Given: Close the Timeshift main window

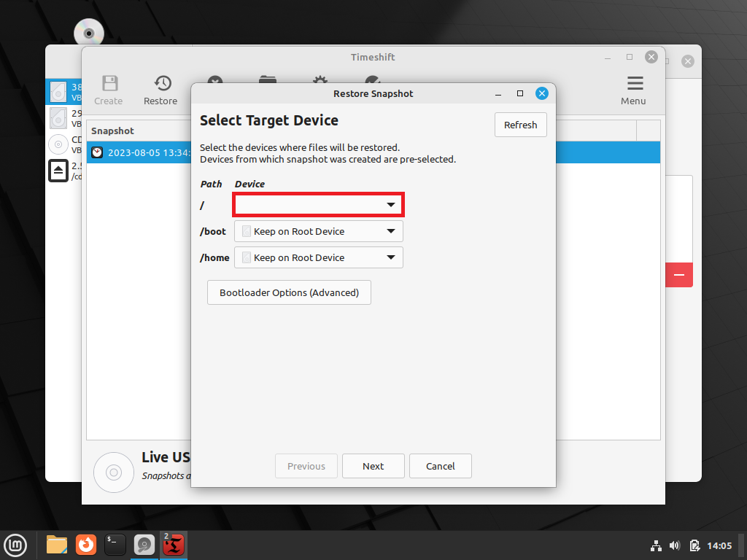Looking at the screenshot, I should [x=651, y=57].
